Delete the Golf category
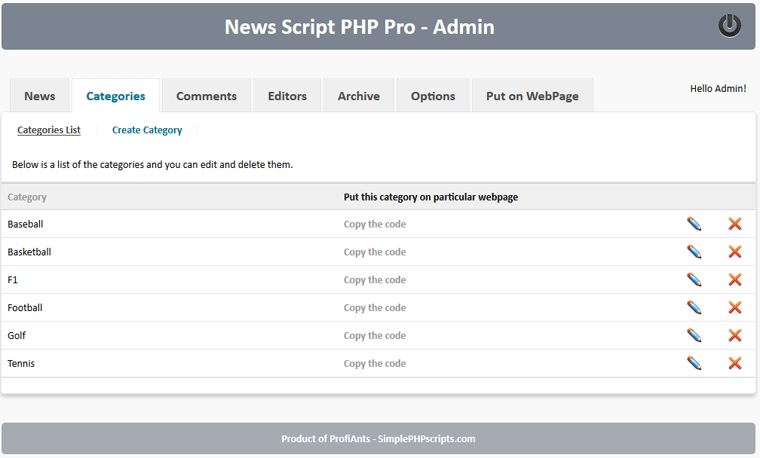Screen dimensions: 760x458 pos(735,335)
